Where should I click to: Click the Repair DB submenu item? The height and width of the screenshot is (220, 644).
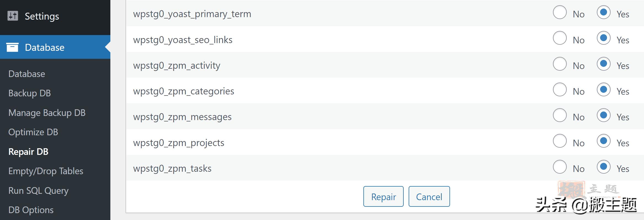(28, 152)
